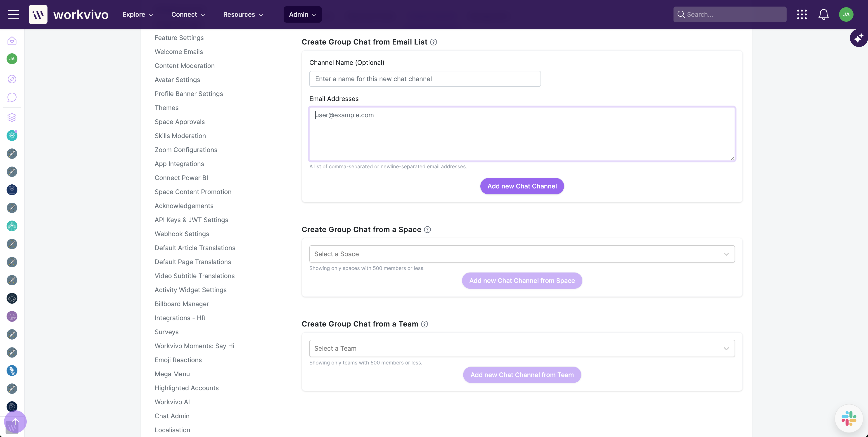Open the purple heart-in-hand space icon
868x437 pixels.
click(12, 317)
